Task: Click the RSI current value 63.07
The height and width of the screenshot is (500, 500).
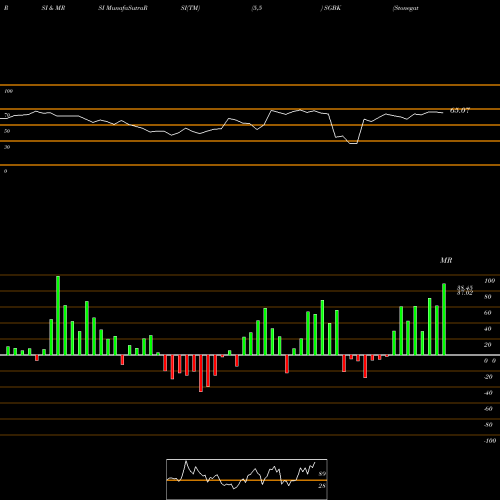Action: tap(460, 110)
